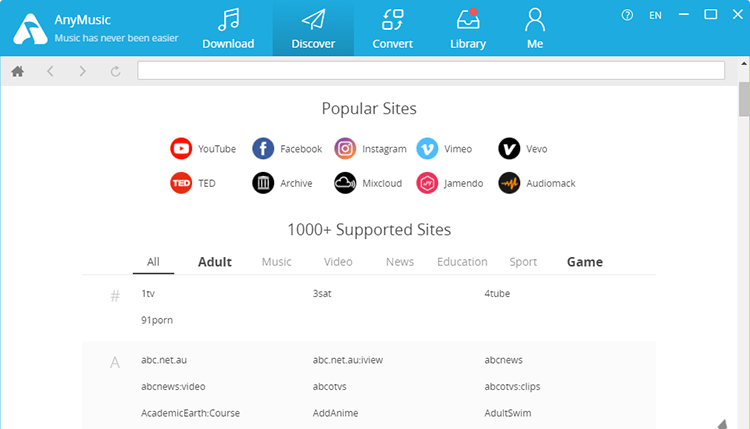Open the Vevo site icon
The height and width of the screenshot is (429, 750).
[509, 149]
